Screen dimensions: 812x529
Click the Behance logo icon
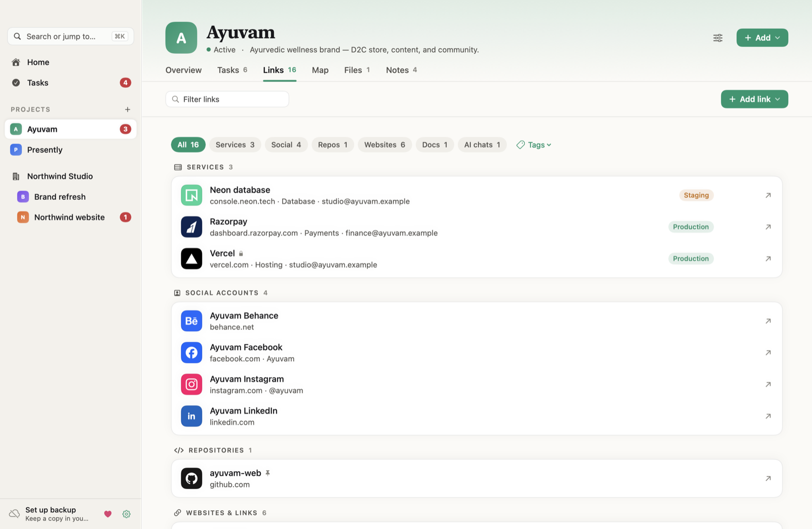coord(191,321)
